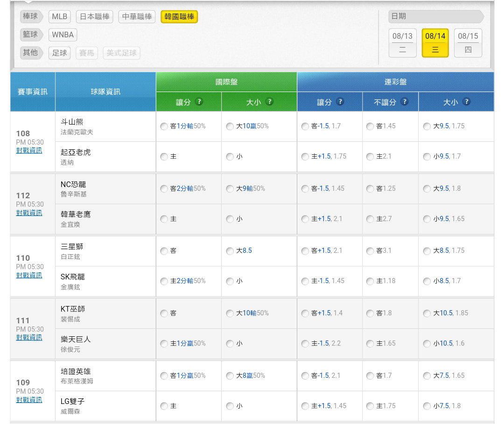The image size is (504, 424).
Task: Click pitcher name 法蘭克歐夫
Action: [77, 132]
